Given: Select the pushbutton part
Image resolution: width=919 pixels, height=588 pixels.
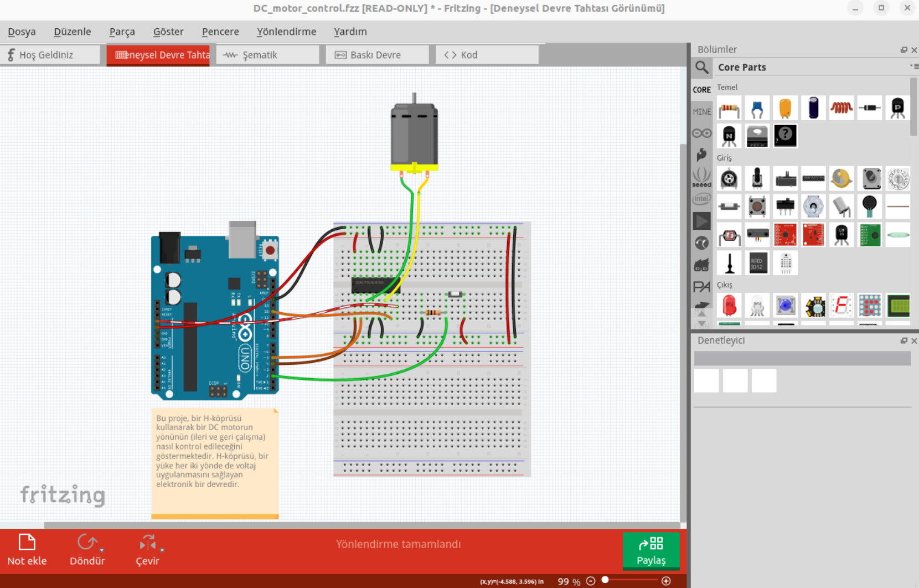Looking at the screenshot, I should click(757, 207).
